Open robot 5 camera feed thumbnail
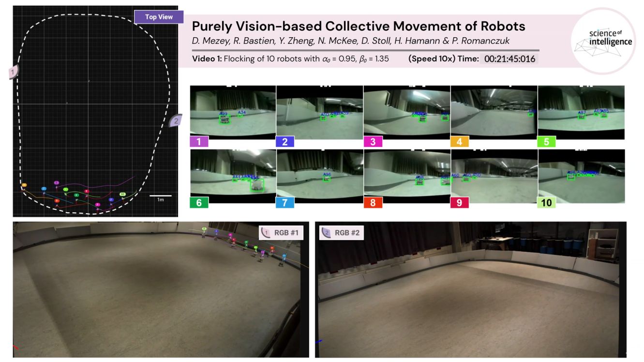The height and width of the screenshot is (362, 644). 581,112
